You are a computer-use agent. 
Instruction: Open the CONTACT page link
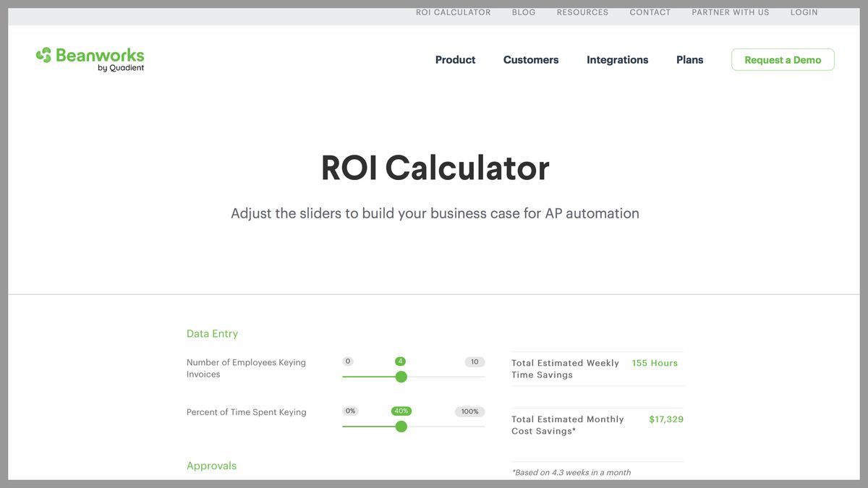(x=650, y=12)
